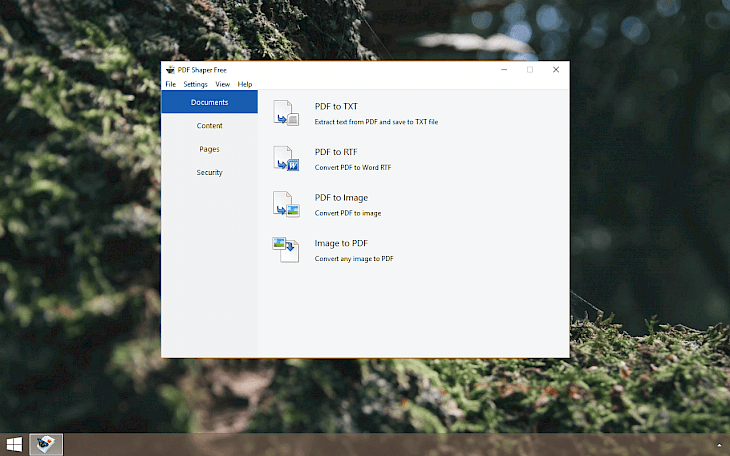Select PDF Shaper in the taskbar

pos(46,444)
